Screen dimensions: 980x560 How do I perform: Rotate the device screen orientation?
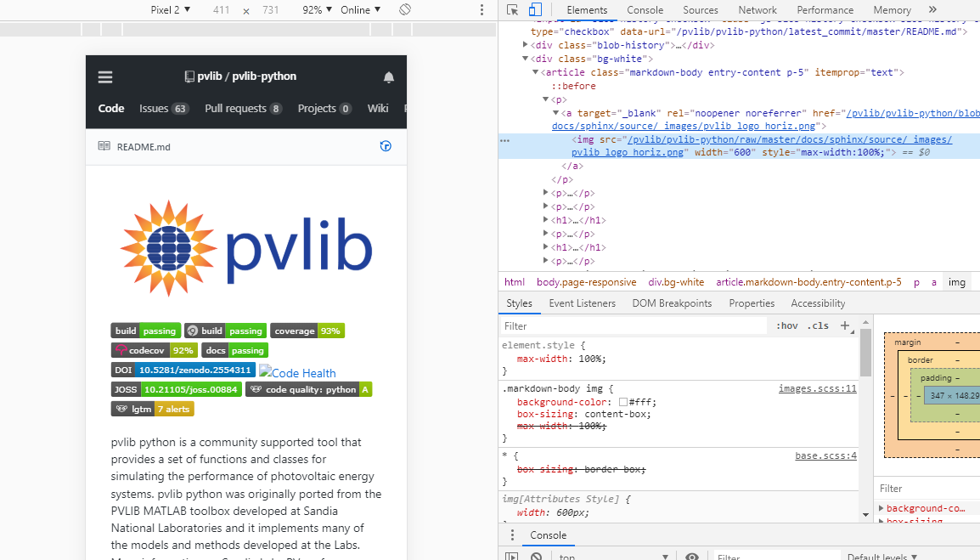405,9
